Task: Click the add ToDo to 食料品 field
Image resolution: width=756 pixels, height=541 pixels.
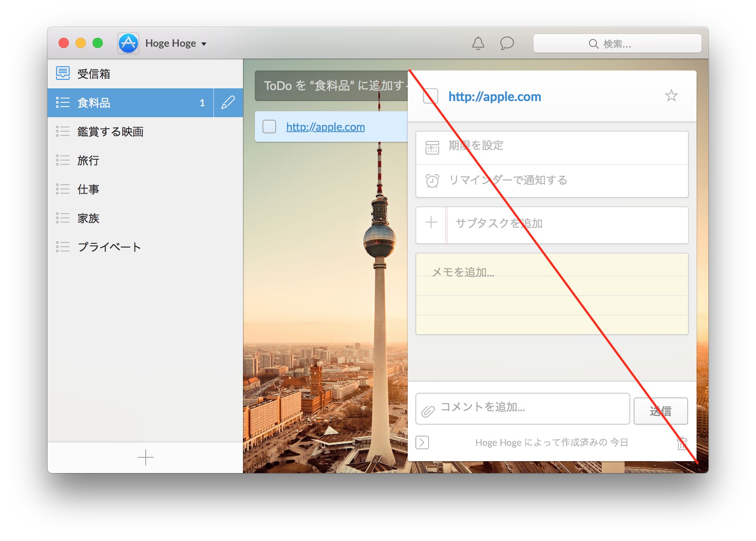Action: 331,86
